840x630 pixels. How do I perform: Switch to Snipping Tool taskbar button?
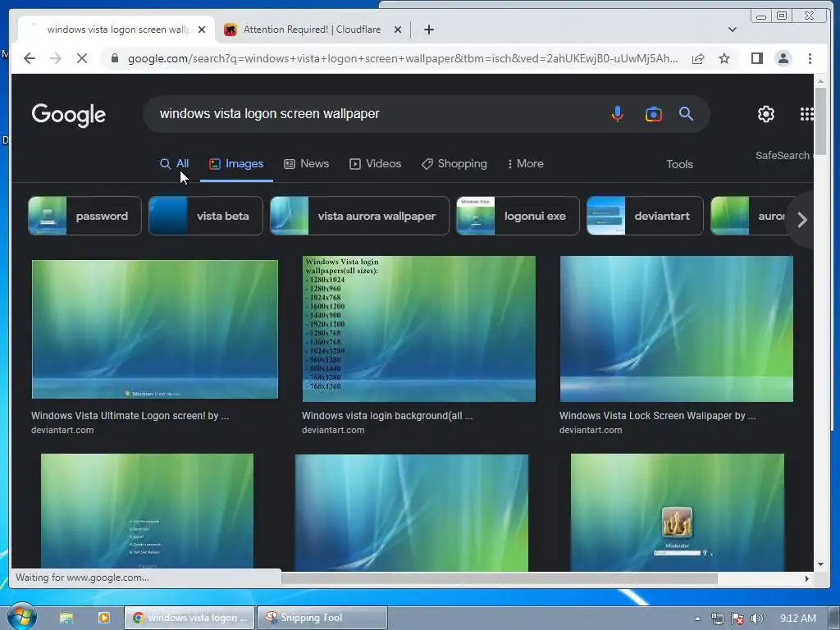[322, 618]
